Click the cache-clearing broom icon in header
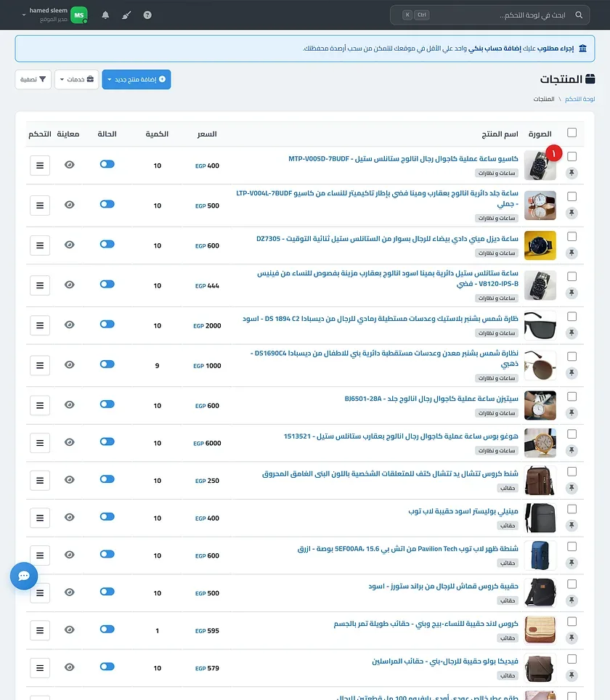The image size is (610, 700). tap(126, 15)
